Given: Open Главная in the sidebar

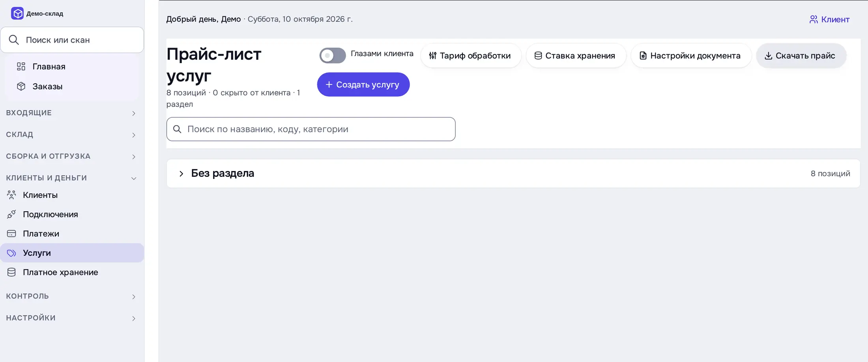Looking at the screenshot, I should point(72,66).
